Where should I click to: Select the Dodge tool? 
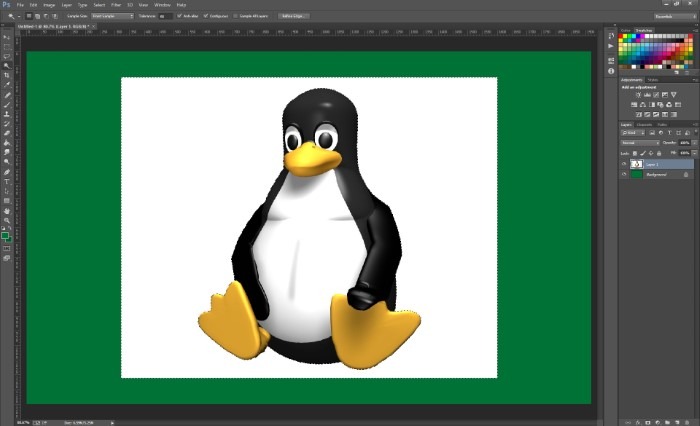click(7, 162)
